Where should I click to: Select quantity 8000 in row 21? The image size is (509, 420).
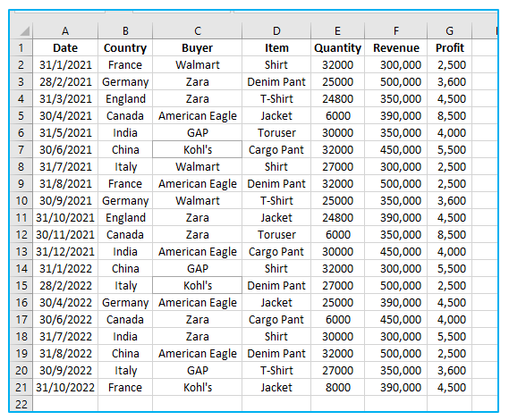[337, 387]
